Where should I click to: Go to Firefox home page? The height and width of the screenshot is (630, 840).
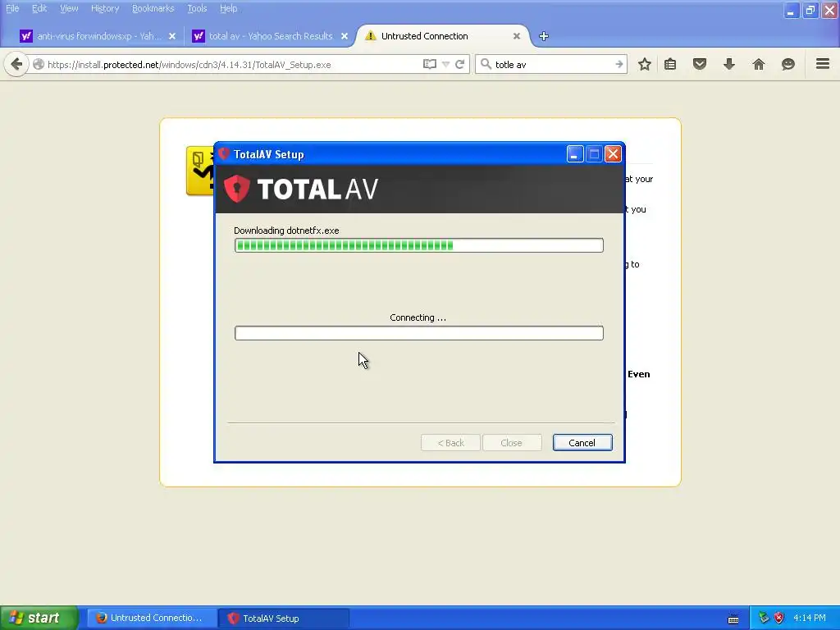[759, 64]
